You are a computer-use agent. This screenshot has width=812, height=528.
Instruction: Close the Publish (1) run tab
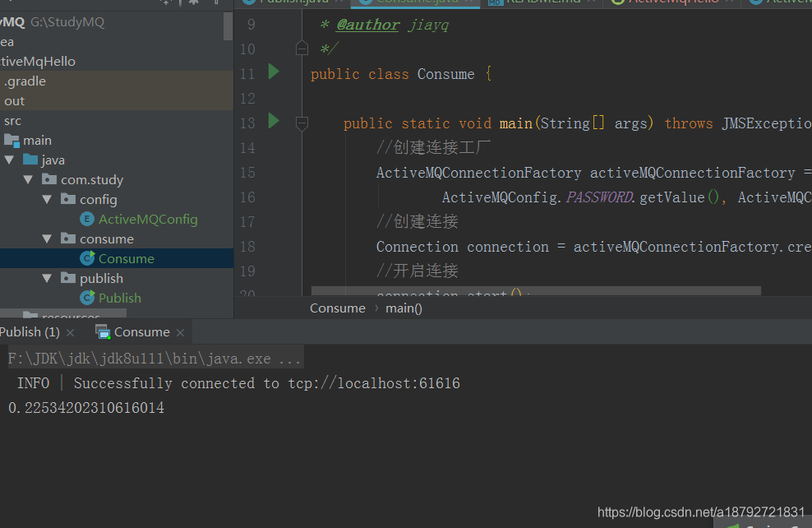71,332
